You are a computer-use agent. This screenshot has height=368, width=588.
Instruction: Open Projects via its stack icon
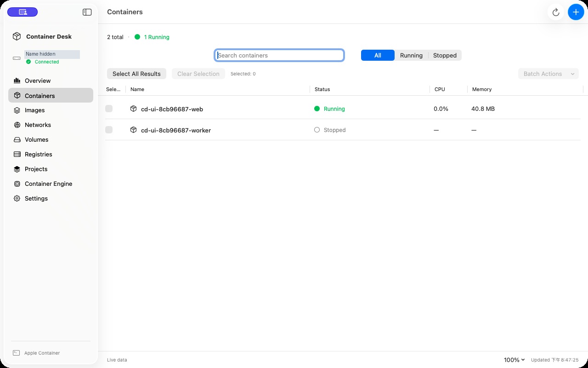coord(17,169)
